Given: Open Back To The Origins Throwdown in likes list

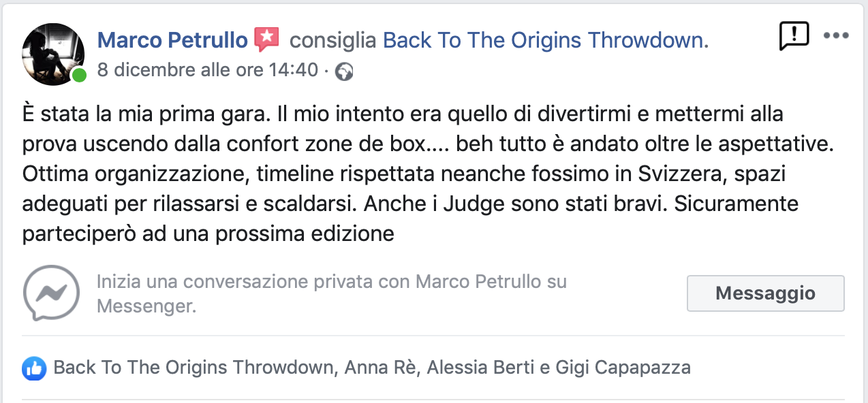Looking at the screenshot, I should pyautogui.click(x=194, y=368).
